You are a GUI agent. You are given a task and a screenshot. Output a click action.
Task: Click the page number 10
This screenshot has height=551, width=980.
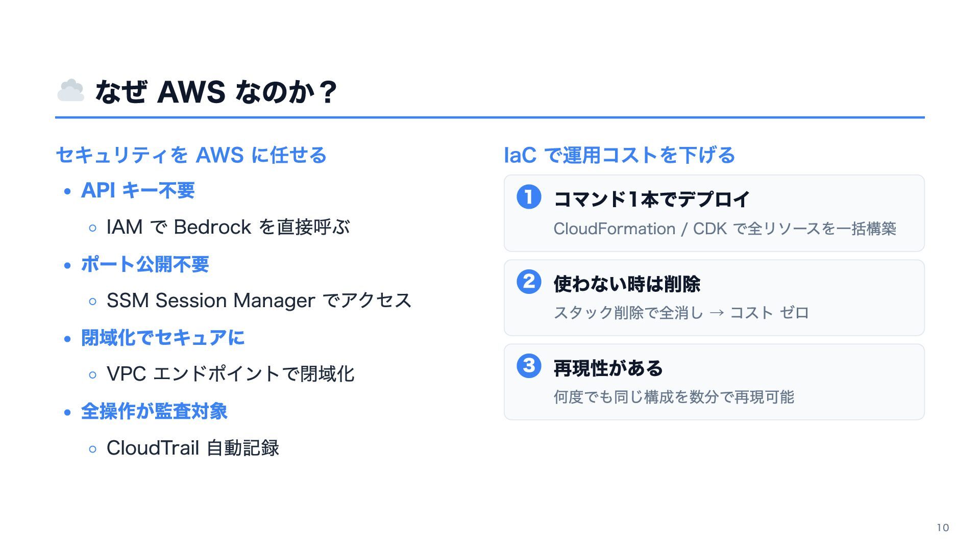click(943, 528)
